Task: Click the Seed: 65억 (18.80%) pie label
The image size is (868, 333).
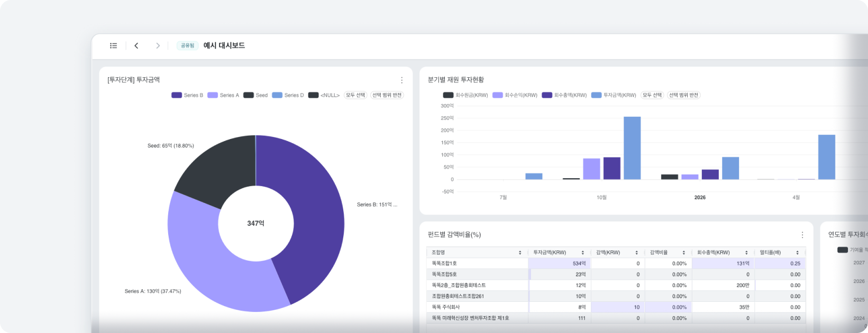Action: coord(171,146)
